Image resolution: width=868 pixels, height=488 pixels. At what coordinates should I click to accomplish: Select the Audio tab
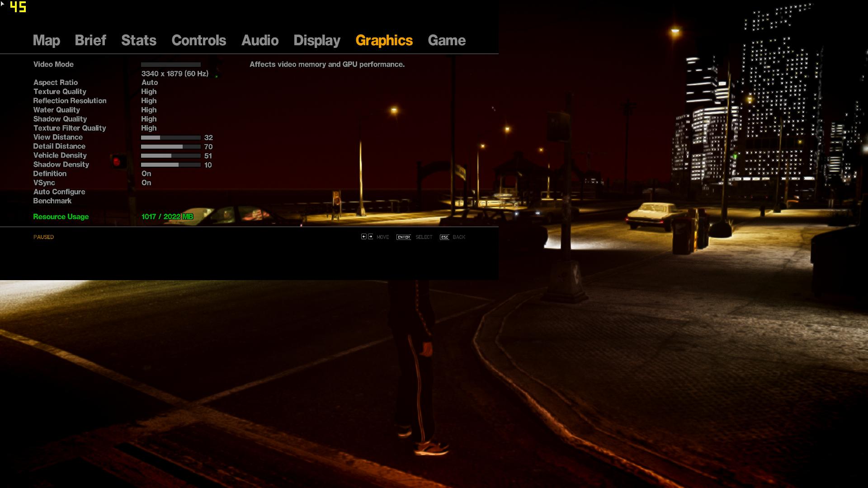point(259,40)
